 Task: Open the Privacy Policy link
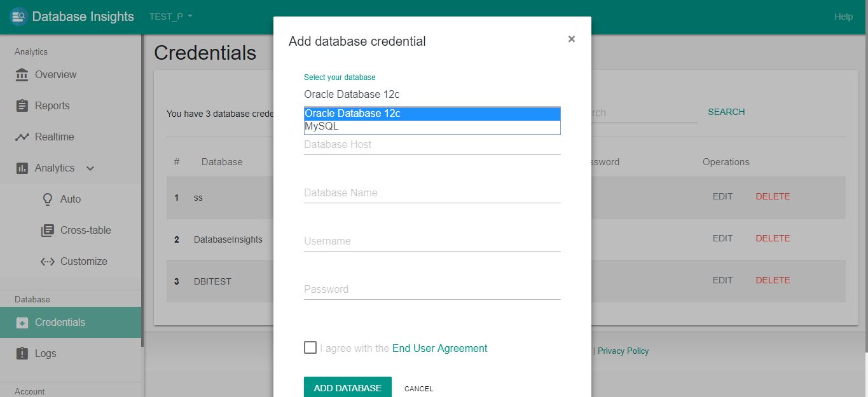(x=623, y=351)
